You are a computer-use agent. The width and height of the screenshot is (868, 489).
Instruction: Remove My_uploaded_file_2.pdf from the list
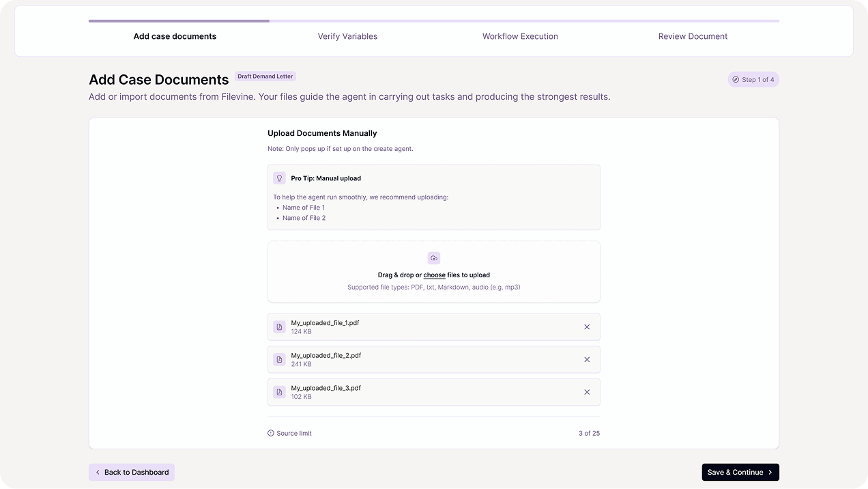pos(587,360)
